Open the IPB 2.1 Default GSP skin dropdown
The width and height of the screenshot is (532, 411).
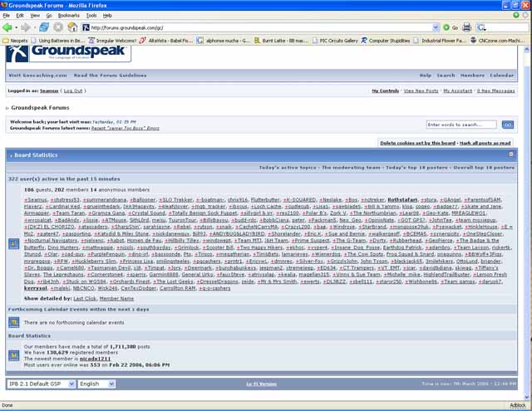point(41,384)
